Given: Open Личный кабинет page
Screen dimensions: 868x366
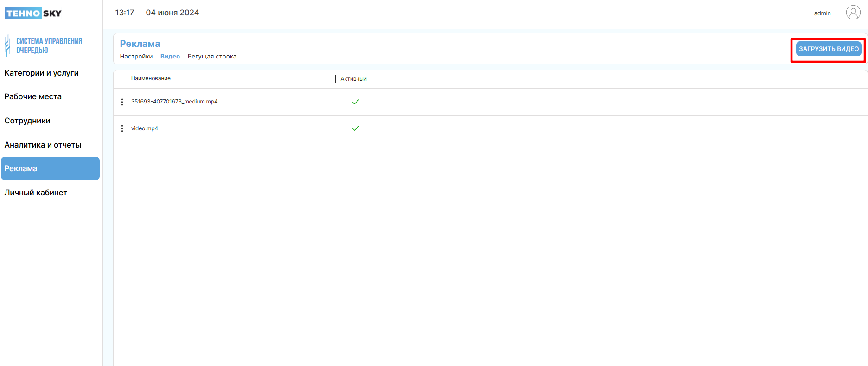Looking at the screenshot, I should (x=36, y=193).
